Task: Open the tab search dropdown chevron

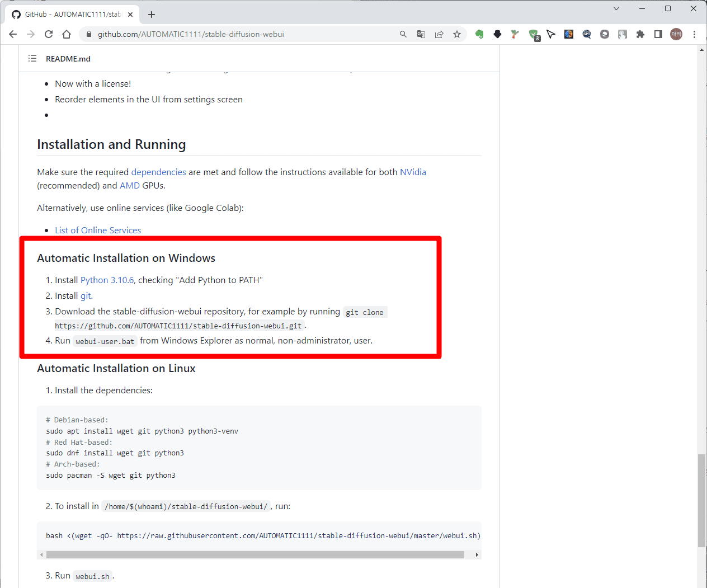Action: 616,8
